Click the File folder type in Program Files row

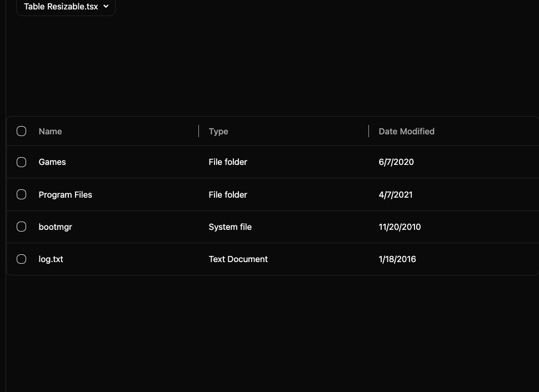coord(228,194)
